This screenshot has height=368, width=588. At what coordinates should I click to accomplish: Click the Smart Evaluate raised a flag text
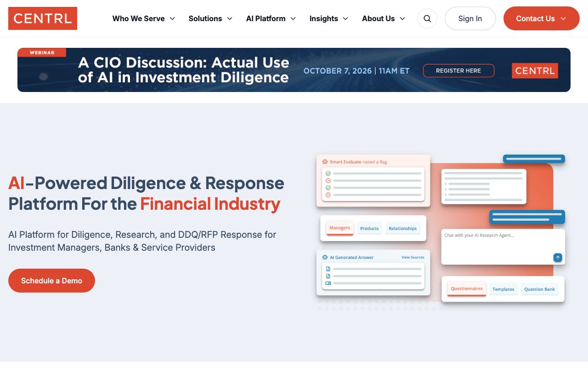[x=358, y=162]
